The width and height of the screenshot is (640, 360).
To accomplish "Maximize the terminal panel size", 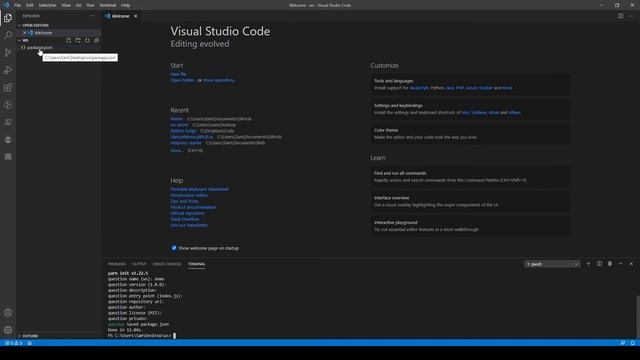I will (620, 264).
